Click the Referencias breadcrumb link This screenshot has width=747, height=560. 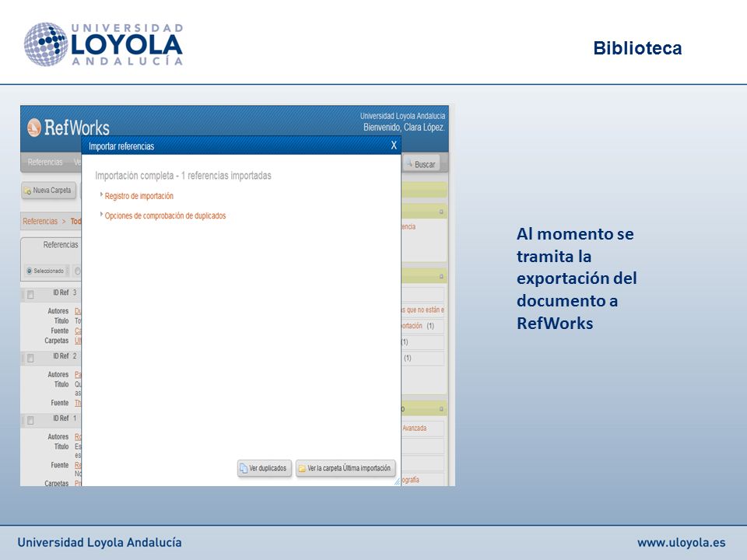(x=40, y=221)
